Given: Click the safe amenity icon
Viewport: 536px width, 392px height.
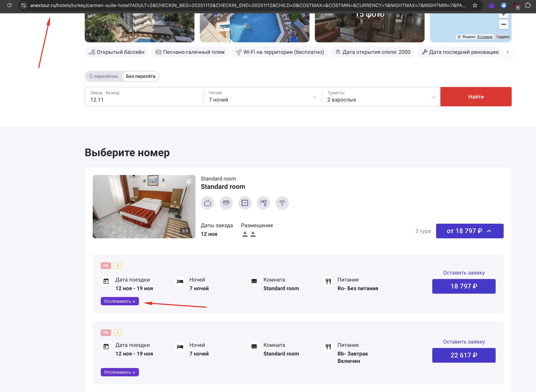Looking at the screenshot, I should tap(244, 203).
